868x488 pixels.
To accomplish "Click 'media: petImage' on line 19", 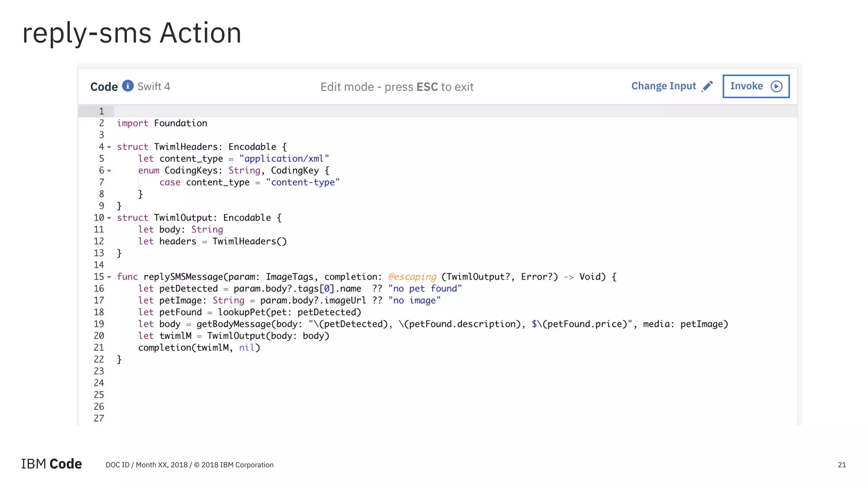I will point(683,324).
